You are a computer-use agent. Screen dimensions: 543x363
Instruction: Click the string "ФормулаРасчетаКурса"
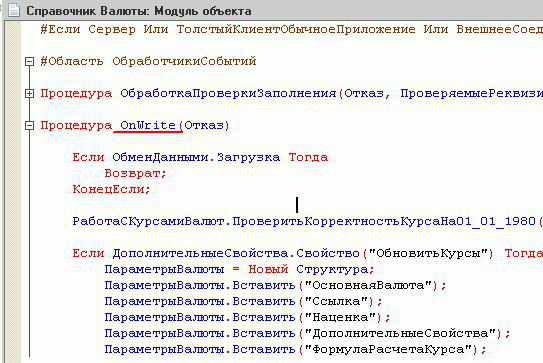tap(388, 349)
